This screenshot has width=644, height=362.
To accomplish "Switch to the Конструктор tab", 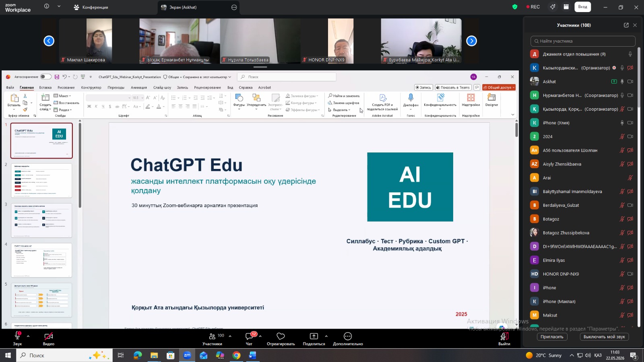I will pos(91,87).
